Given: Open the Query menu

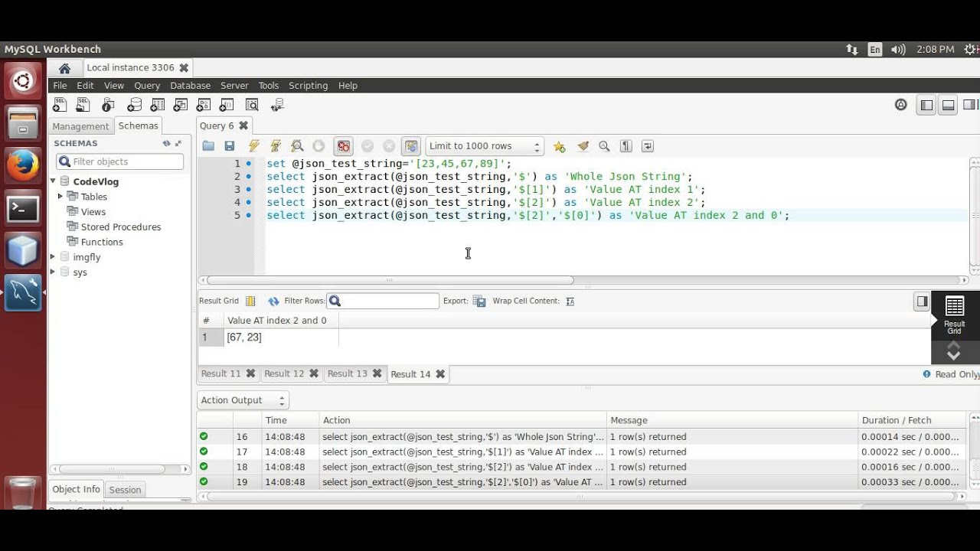Looking at the screenshot, I should click(147, 86).
